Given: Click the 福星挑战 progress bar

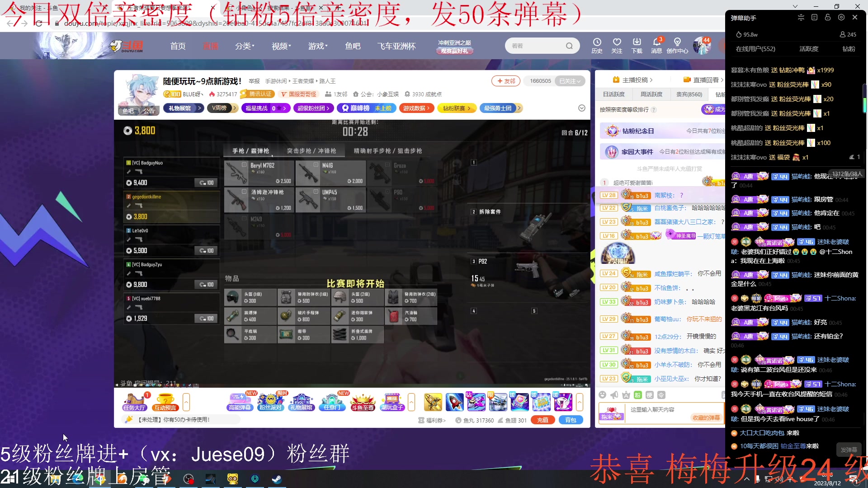Looking at the screenshot, I should point(266,108).
